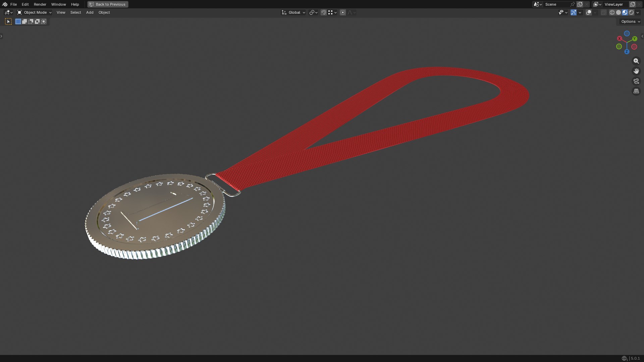Switch to wireframe shading
Image resolution: width=644 pixels, height=362 pixels.
pos(612,12)
